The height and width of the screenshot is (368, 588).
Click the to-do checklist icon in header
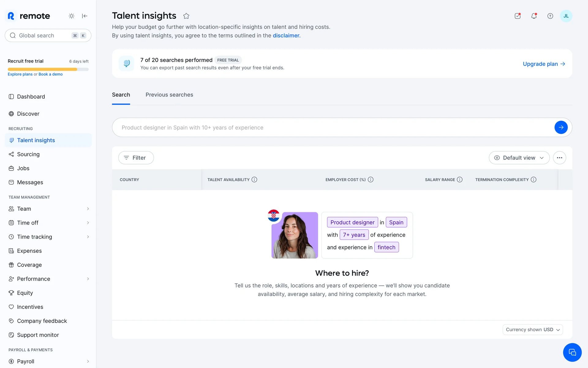[518, 16]
